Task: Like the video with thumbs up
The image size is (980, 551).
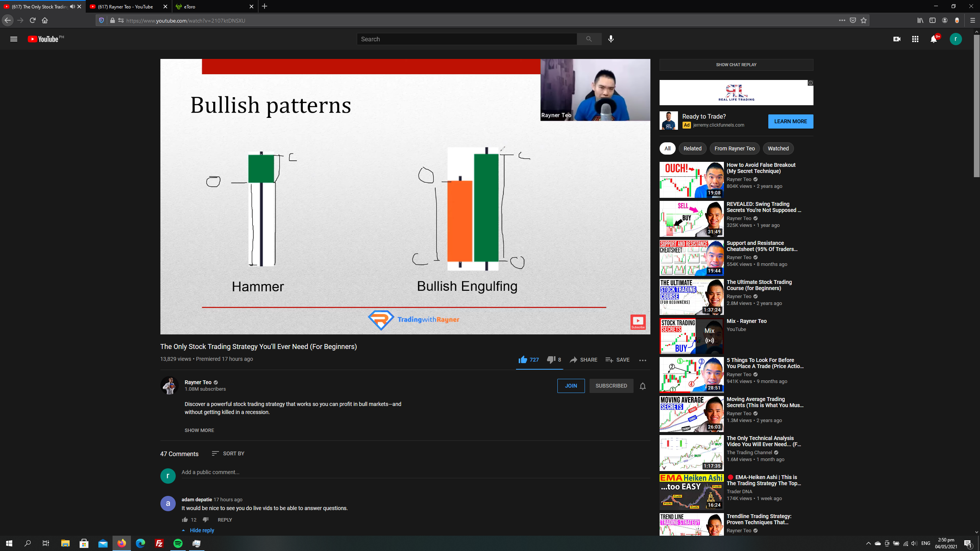Action: coord(529,360)
